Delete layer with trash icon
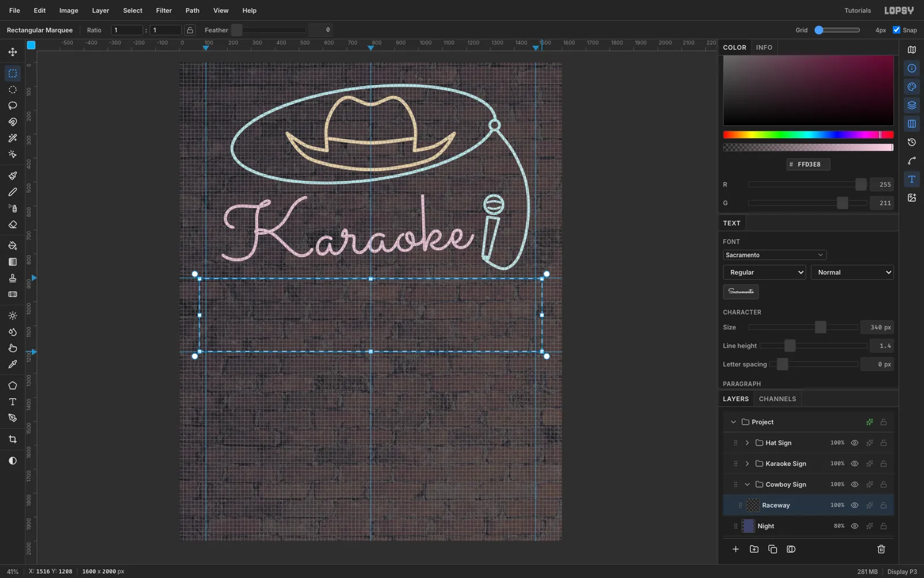Image resolution: width=924 pixels, height=578 pixels. coord(881,549)
